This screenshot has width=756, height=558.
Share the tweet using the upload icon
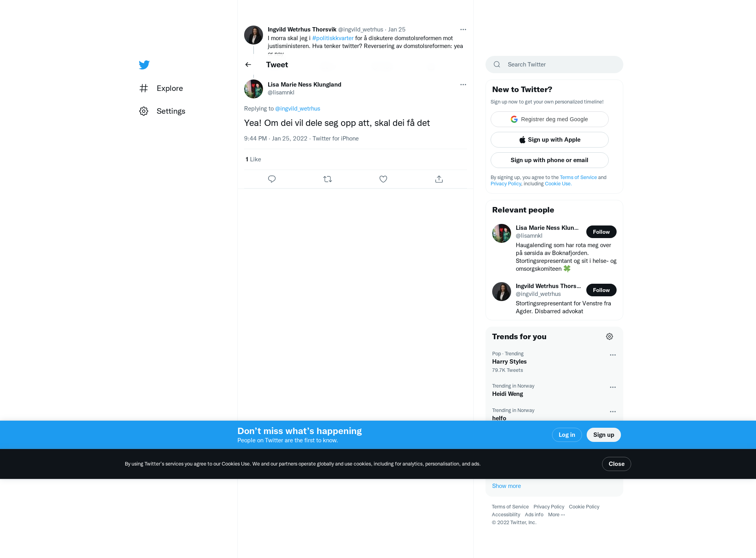439,179
